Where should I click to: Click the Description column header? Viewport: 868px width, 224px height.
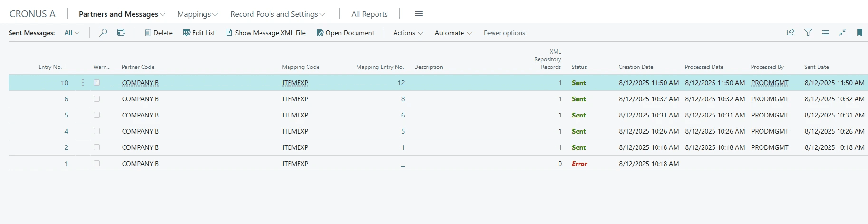[428, 67]
